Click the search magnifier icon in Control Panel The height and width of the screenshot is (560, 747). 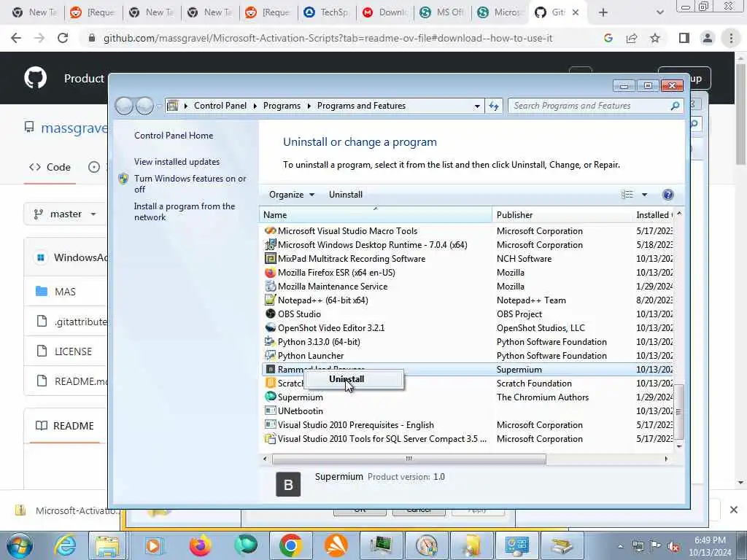675,106
